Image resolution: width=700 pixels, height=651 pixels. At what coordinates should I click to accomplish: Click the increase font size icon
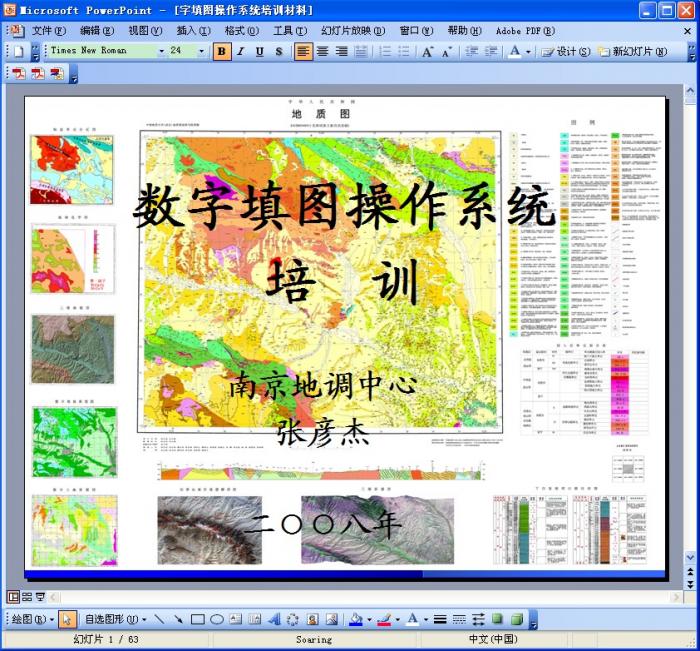(427, 51)
